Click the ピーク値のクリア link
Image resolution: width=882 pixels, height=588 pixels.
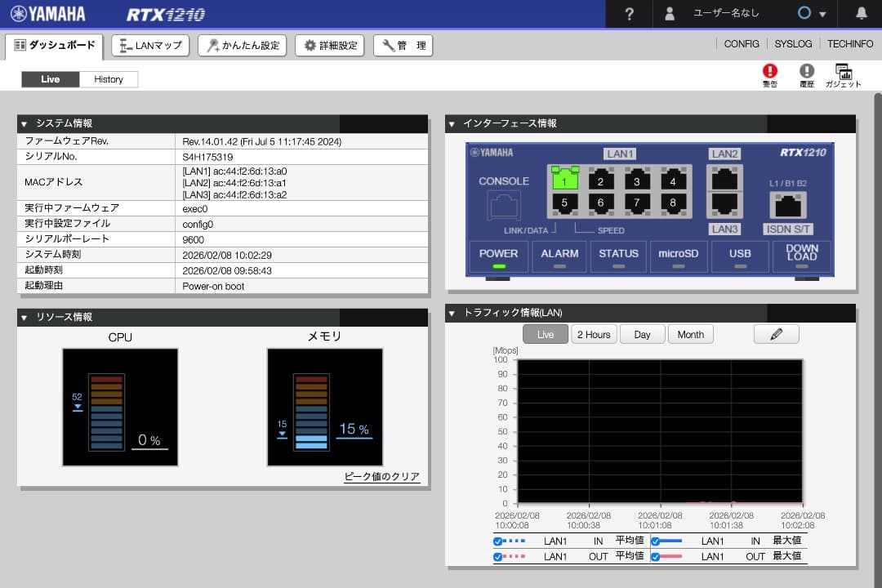click(x=381, y=476)
